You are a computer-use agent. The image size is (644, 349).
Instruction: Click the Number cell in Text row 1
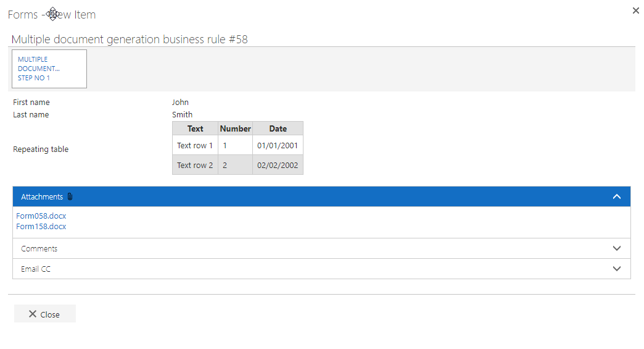tap(236, 146)
